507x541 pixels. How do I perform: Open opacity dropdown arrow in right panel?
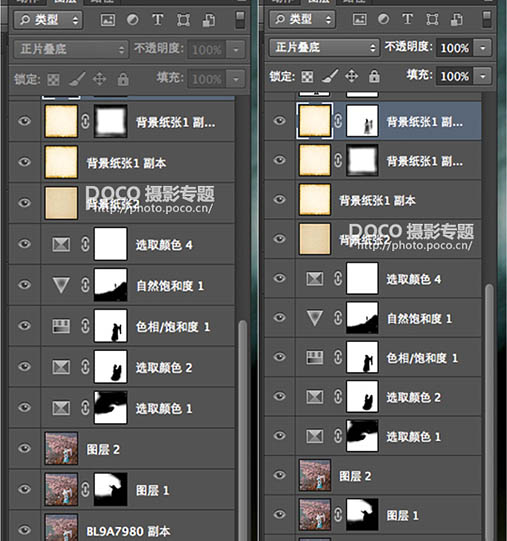[482, 47]
